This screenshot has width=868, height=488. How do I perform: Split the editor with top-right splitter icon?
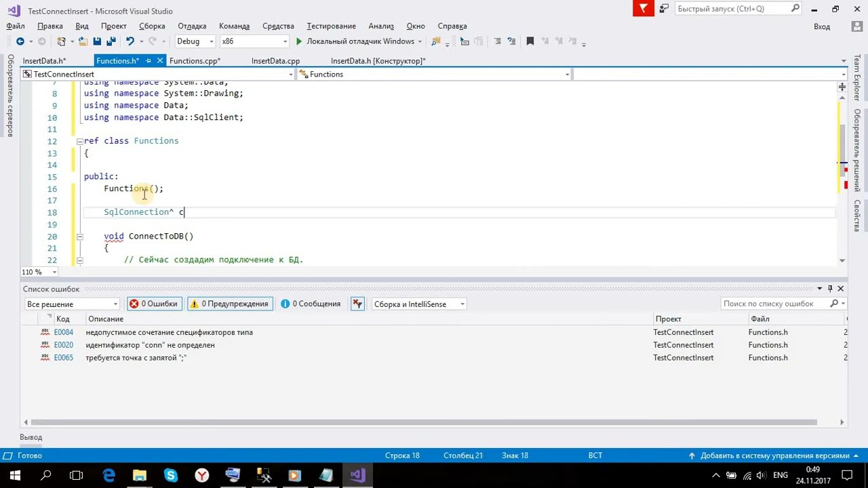tap(842, 87)
